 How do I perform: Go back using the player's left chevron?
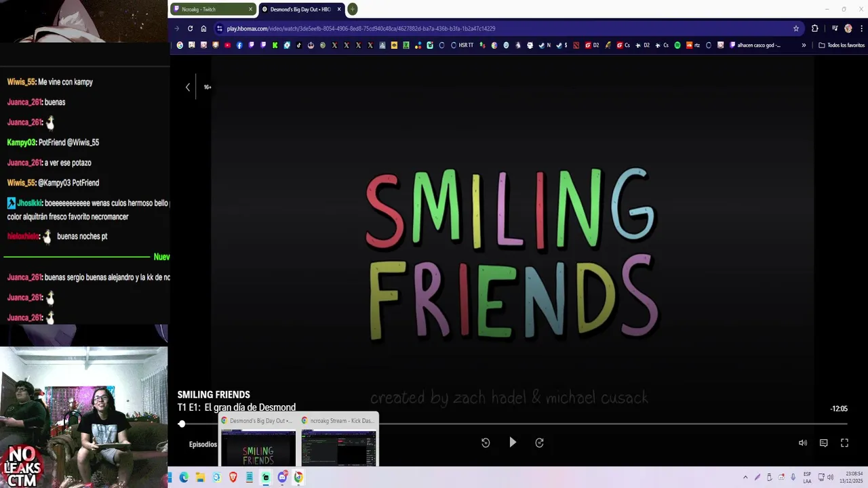click(x=188, y=87)
